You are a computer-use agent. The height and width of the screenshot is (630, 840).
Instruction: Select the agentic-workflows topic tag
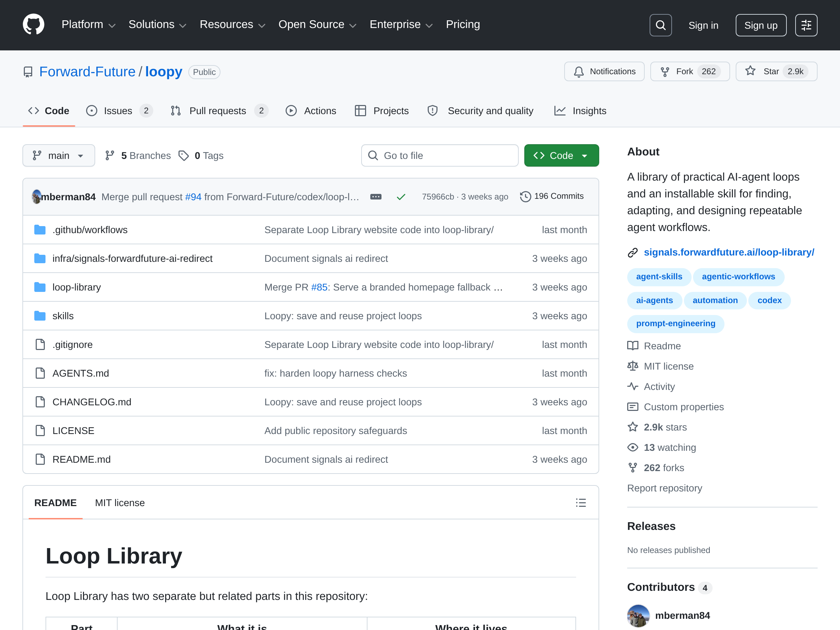[x=738, y=276]
